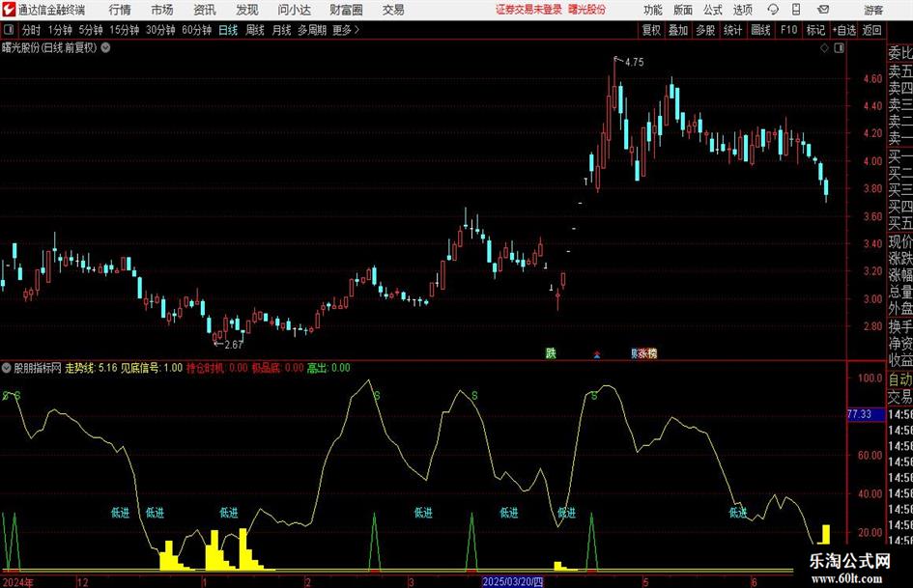Open the mail envelope icon

(x=823, y=10)
